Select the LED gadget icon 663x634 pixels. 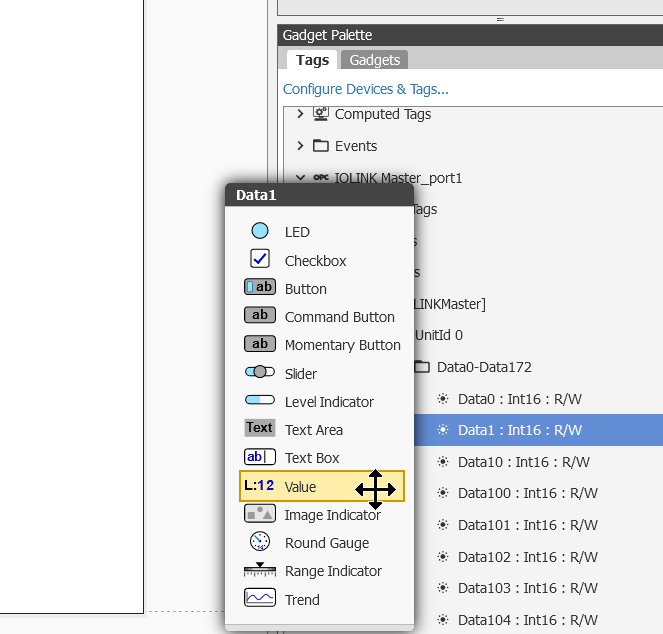(260, 231)
